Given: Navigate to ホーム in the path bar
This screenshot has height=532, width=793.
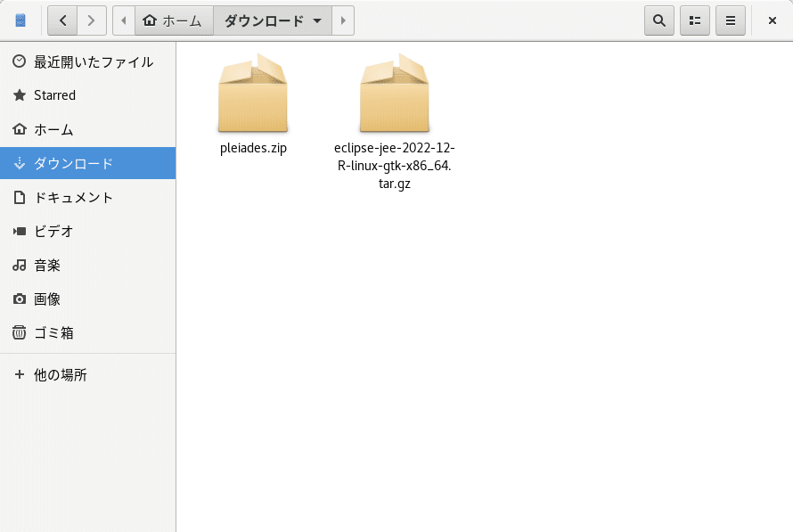Looking at the screenshot, I should 174,20.
